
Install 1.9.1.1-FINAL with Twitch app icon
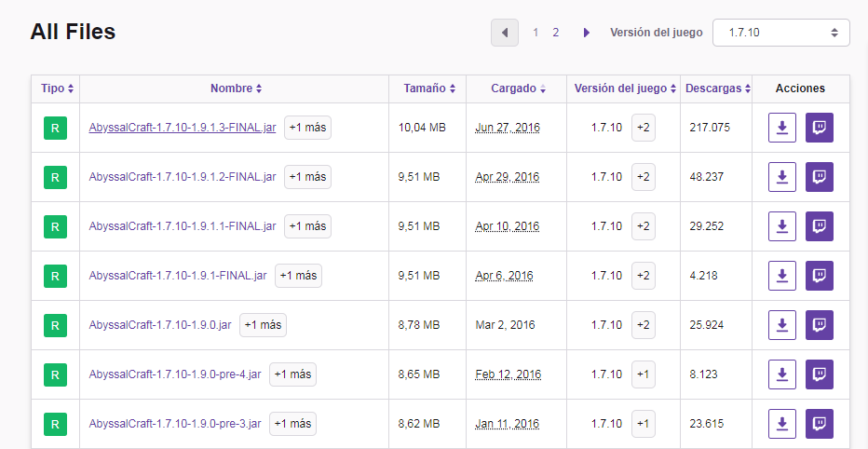[820, 225]
